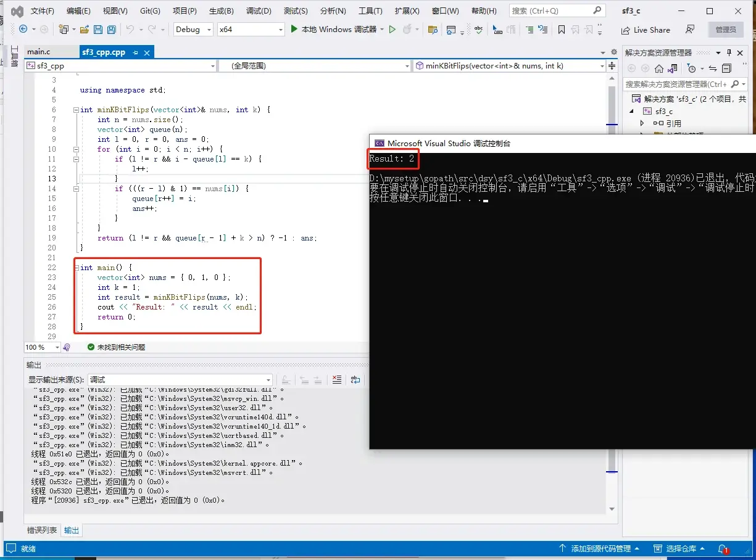The image size is (756, 560).
Task: Click collapse all icon in Solution Explorer
Action: pos(726,68)
